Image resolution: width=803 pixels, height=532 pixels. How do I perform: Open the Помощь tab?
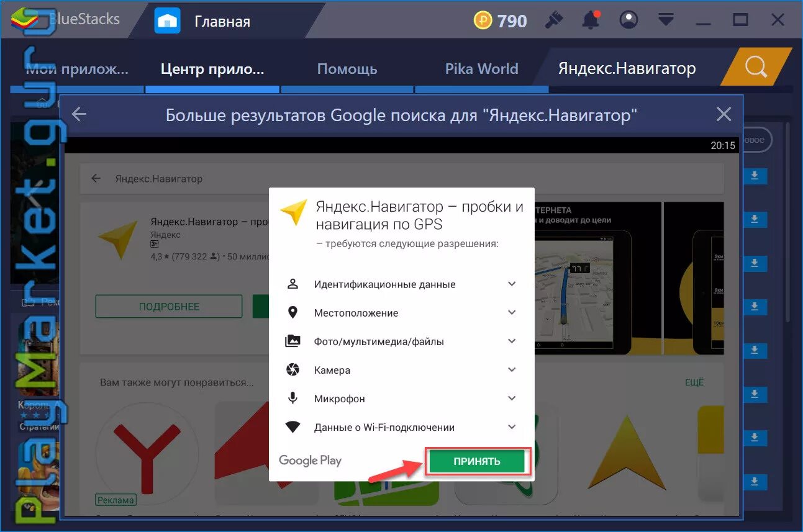tap(347, 69)
